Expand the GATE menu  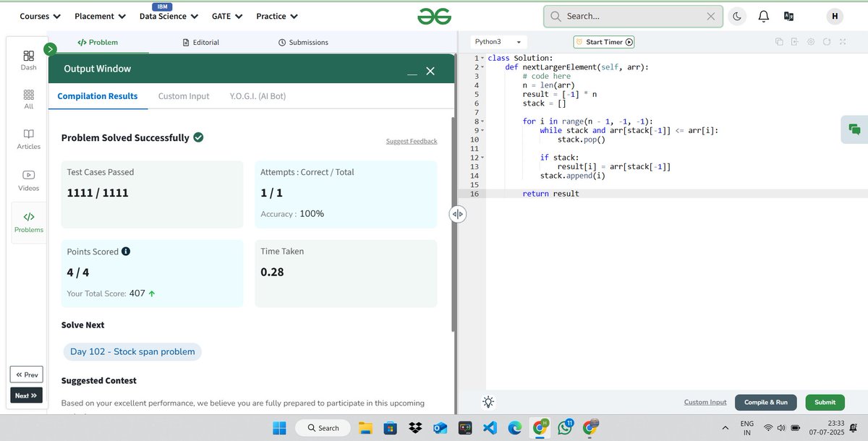227,16
